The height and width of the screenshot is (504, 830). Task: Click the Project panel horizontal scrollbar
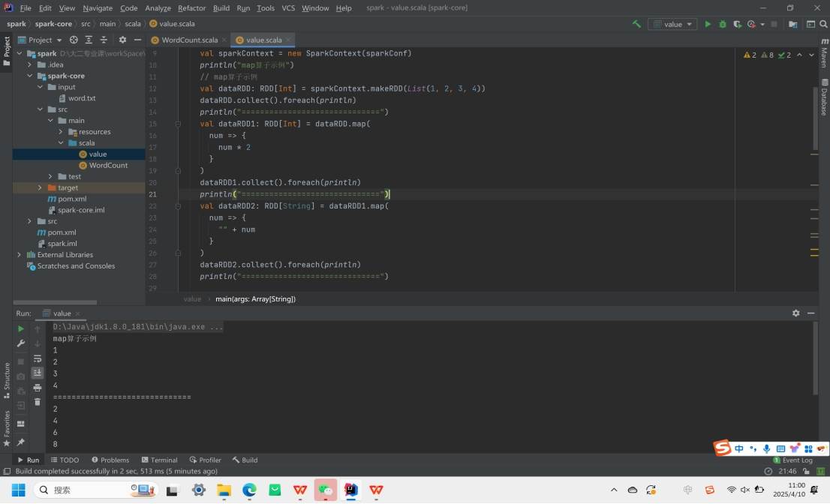[55, 302]
